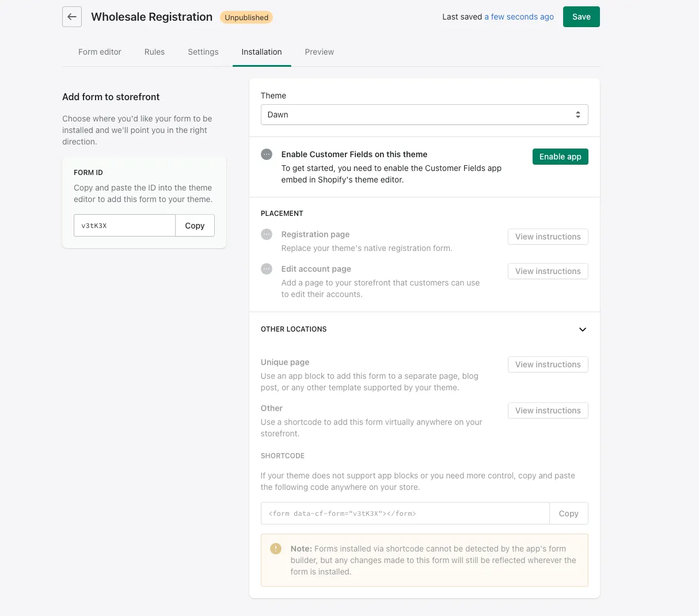
Task: Click the back arrow to exit Wholesale Registration
Action: (x=71, y=17)
